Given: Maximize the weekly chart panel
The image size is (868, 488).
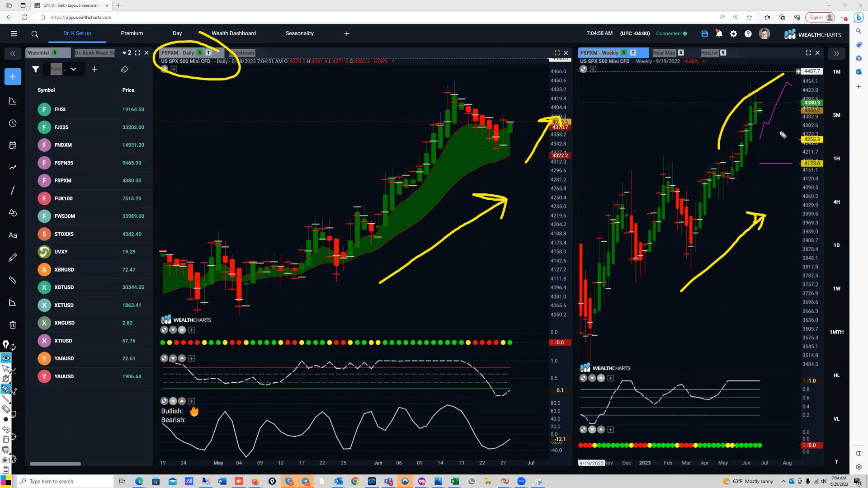Looking at the screenshot, I should click(808, 53).
